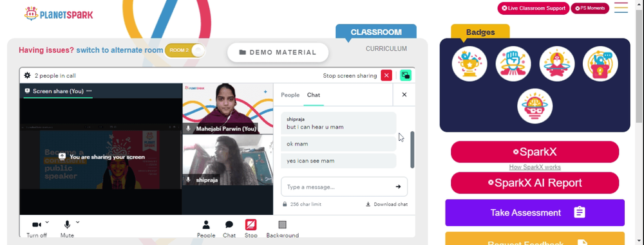Launch SparkX
The height and width of the screenshot is (245, 644).
pyautogui.click(x=535, y=152)
